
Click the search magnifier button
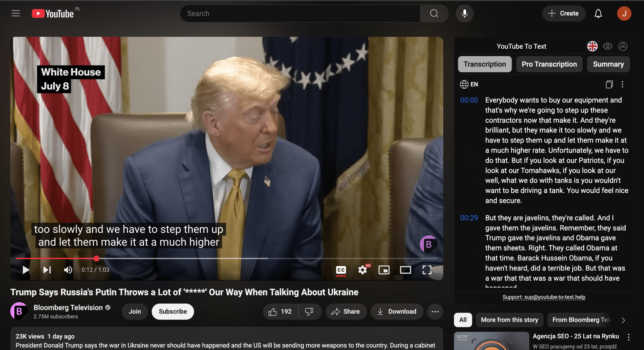pos(434,13)
